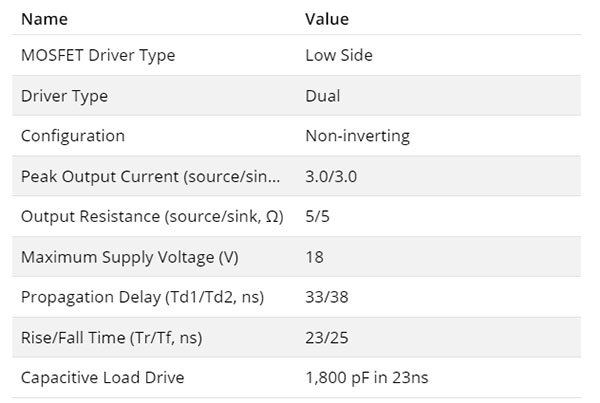Click the Rise/Fall Time label

(111, 338)
